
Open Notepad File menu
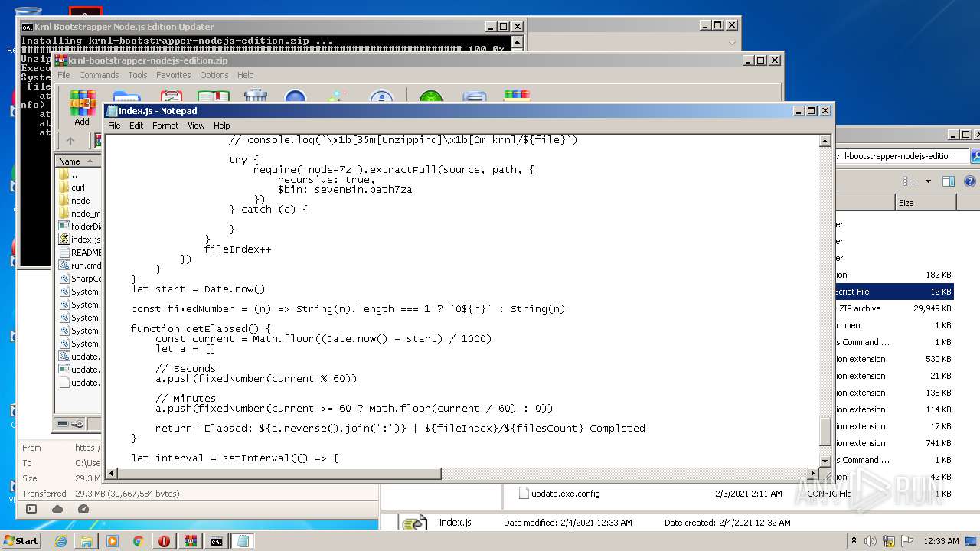114,126
